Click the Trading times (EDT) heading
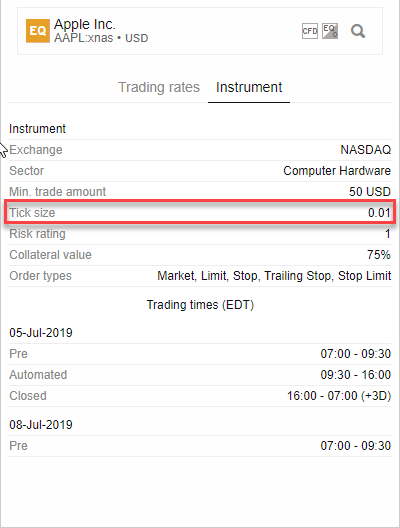This screenshot has height=528, width=400. [x=200, y=305]
